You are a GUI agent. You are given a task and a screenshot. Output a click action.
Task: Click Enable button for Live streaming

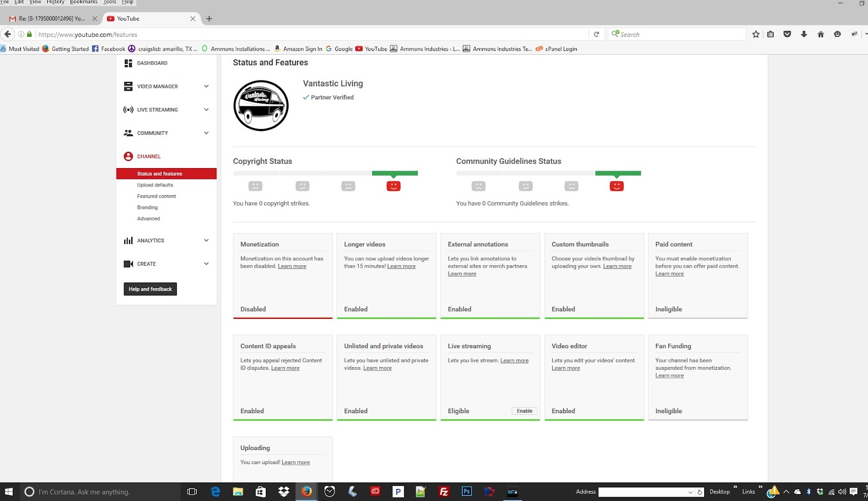point(525,411)
